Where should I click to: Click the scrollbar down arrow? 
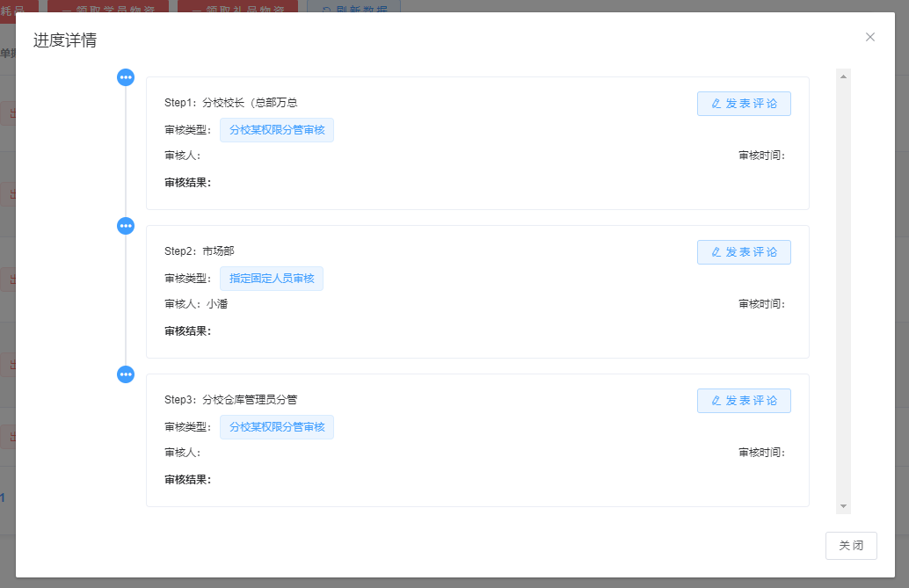(844, 506)
